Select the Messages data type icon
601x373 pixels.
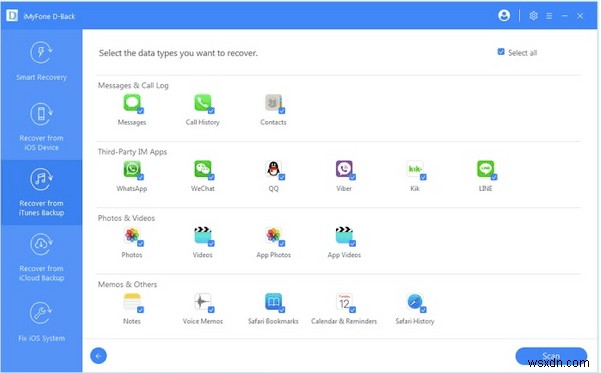tap(132, 103)
